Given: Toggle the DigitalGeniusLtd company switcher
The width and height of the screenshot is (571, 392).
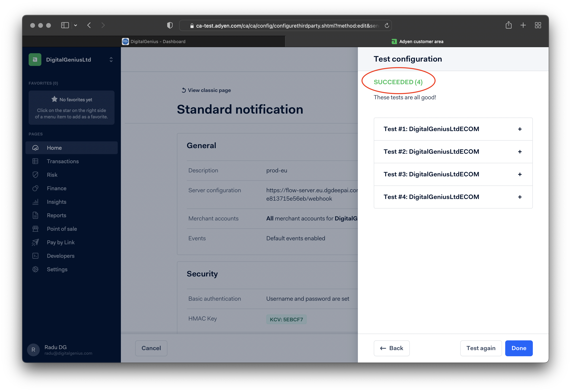Looking at the screenshot, I should [111, 60].
